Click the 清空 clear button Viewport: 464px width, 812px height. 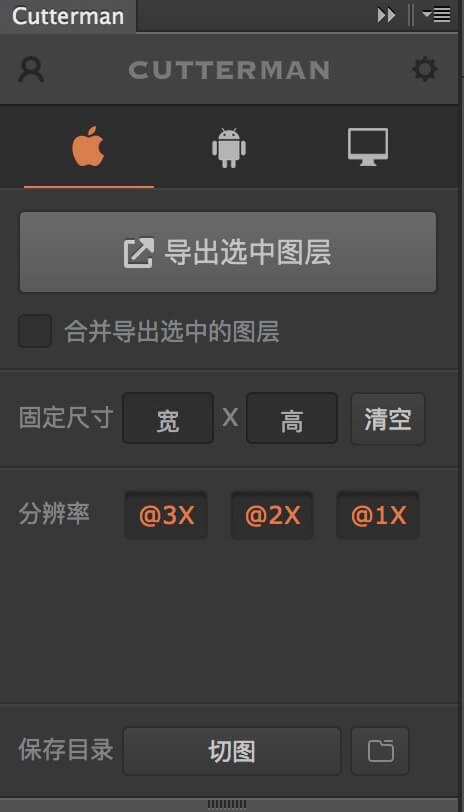388,419
